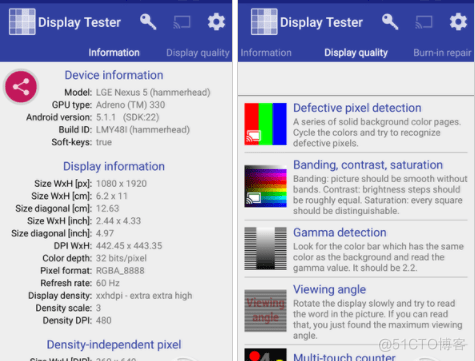Open the Multi-touch counter thumbnail

point(265,355)
